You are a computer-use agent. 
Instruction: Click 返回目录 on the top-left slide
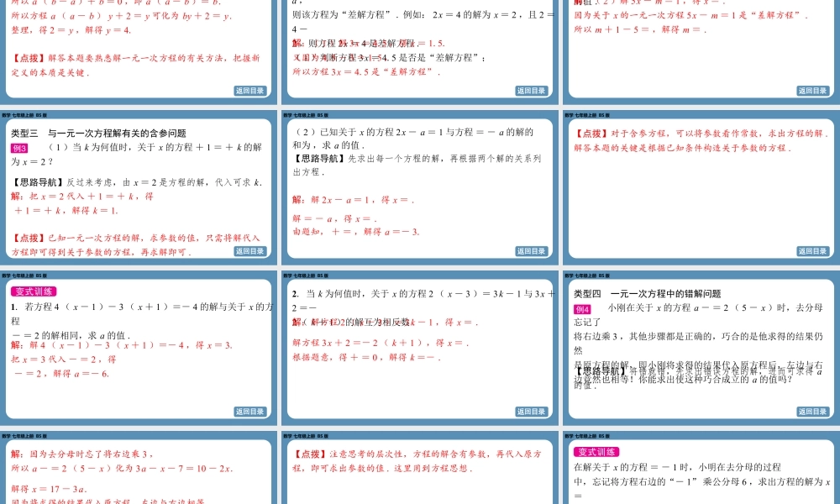[250, 91]
